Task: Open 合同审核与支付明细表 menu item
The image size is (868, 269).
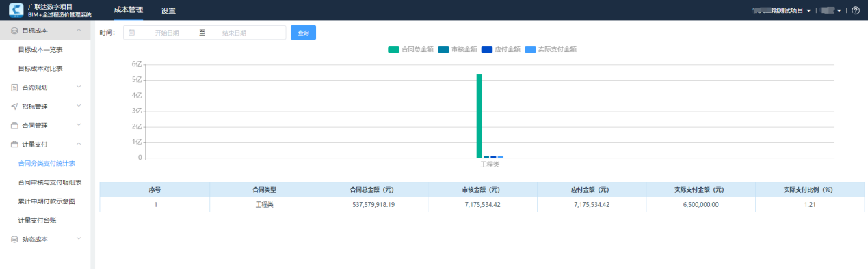Action: point(50,183)
